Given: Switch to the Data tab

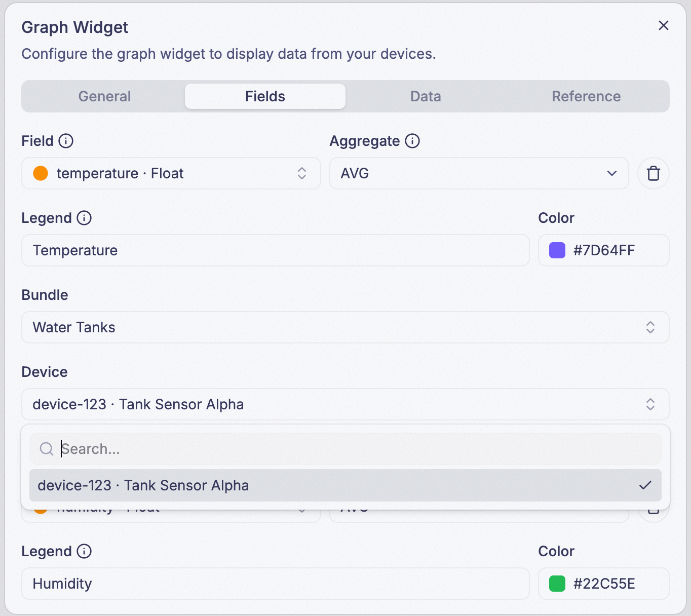Looking at the screenshot, I should tap(426, 96).
